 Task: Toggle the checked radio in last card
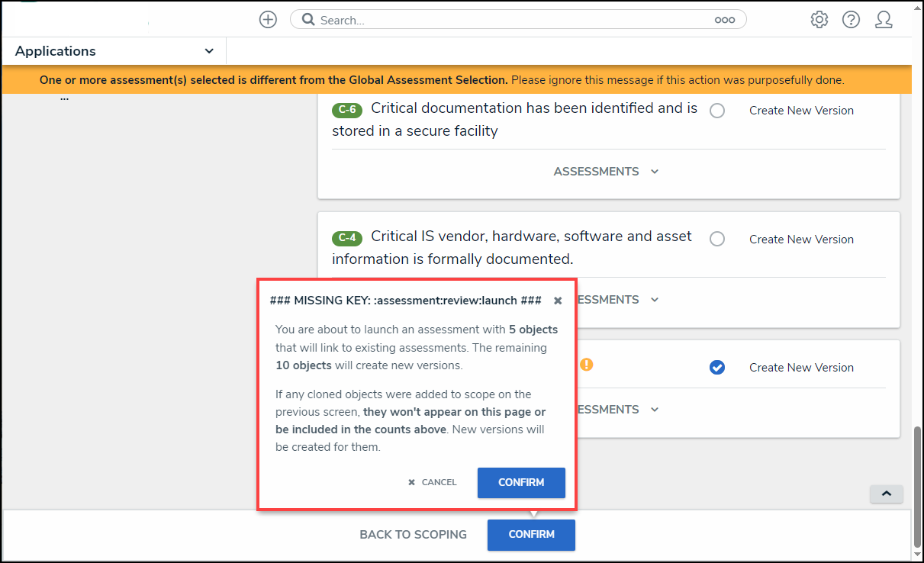point(717,368)
